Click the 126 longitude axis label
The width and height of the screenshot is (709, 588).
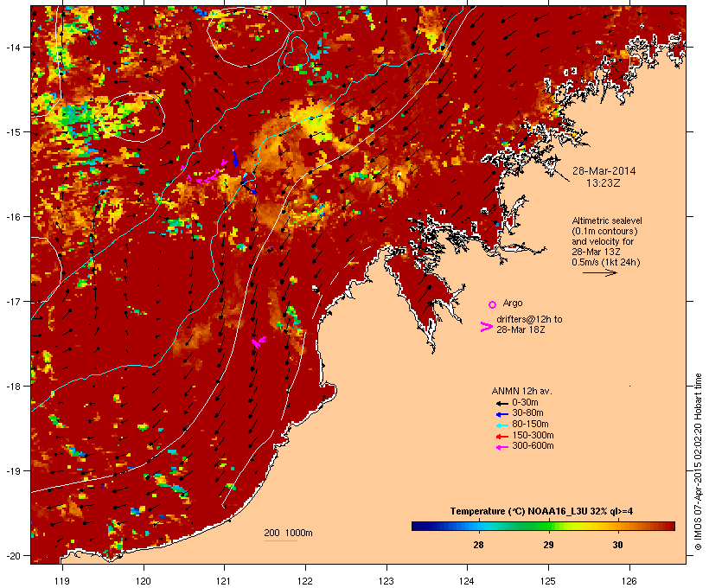pos(629,581)
